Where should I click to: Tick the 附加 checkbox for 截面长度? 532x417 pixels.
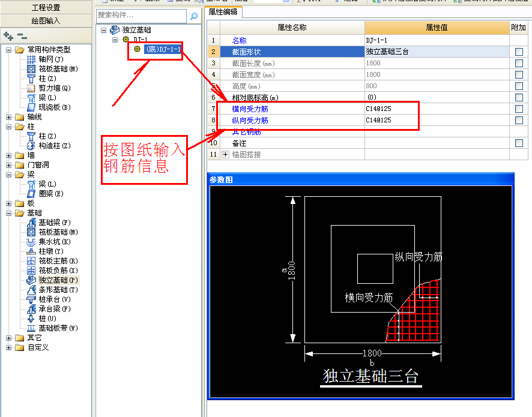click(x=519, y=63)
